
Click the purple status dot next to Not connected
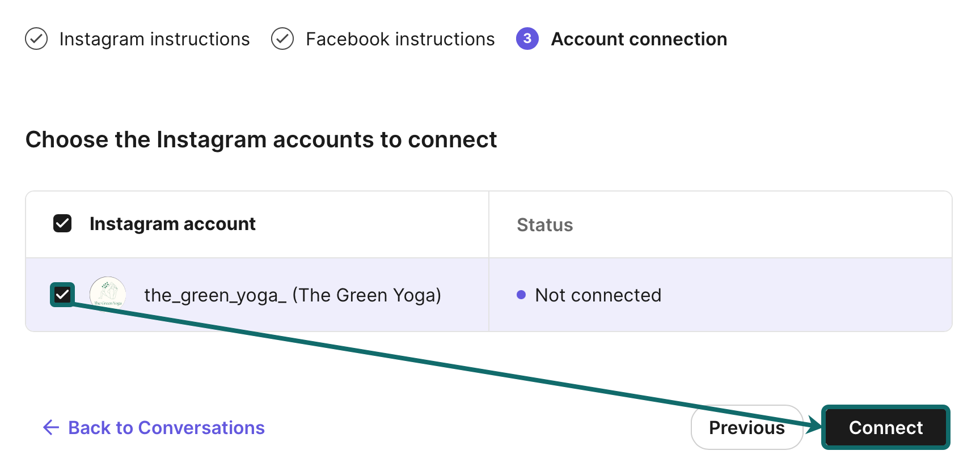pos(522,295)
